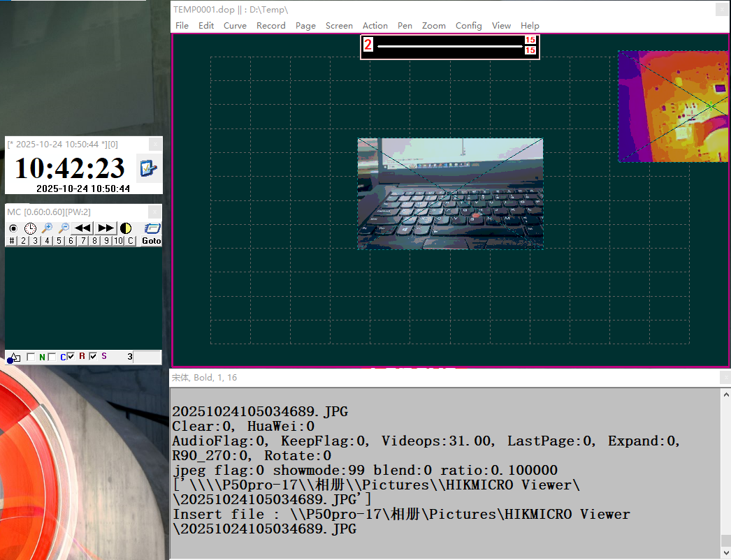Click the blue open-folder icon above Goto

(152, 228)
